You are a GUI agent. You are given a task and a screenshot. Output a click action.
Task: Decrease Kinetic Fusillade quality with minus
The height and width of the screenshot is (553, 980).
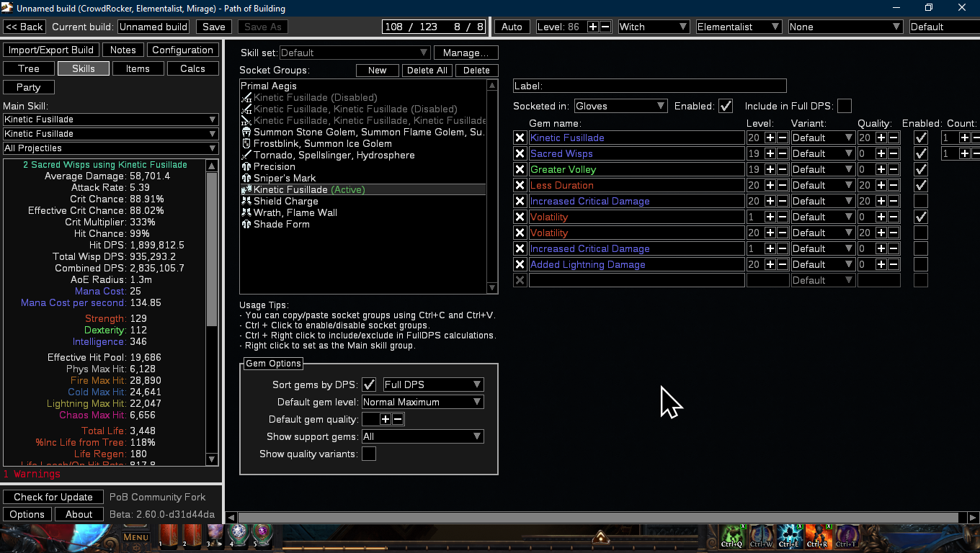tap(893, 138)
